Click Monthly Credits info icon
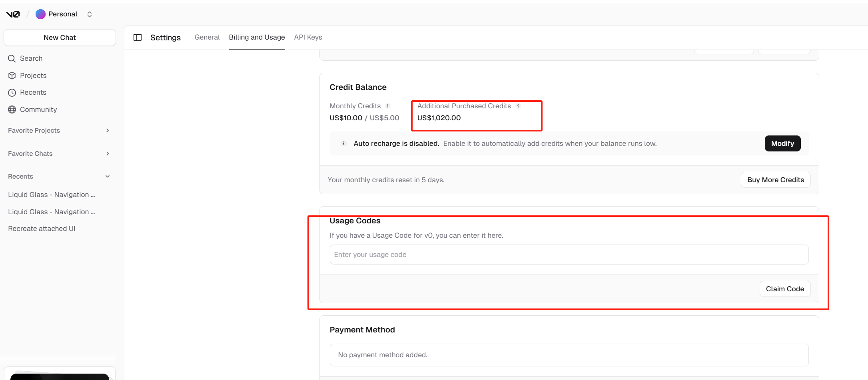Viewport: 868px width, 380px height. [388, 106]
